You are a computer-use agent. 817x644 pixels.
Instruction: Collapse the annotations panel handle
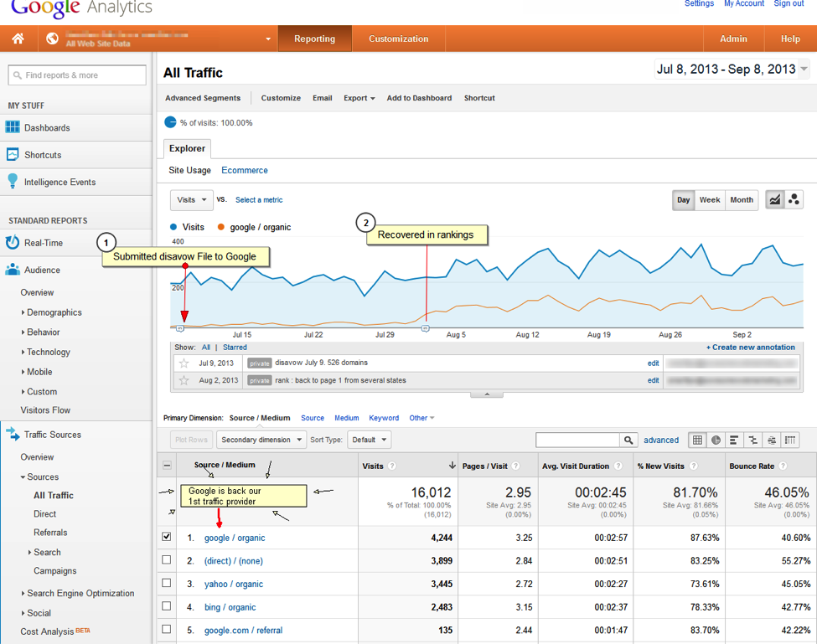coord(487,394)
